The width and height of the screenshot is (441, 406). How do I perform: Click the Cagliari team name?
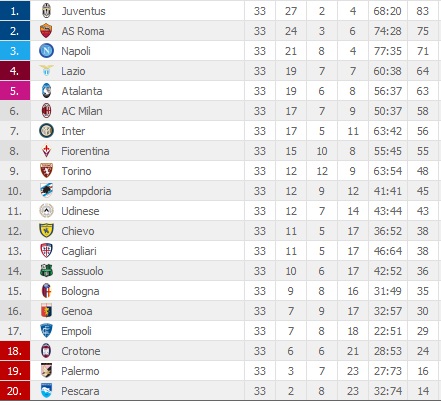click(79, 251)
